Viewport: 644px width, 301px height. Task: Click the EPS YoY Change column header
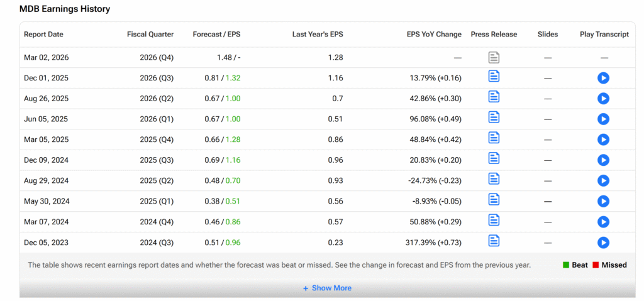[434, 35]
